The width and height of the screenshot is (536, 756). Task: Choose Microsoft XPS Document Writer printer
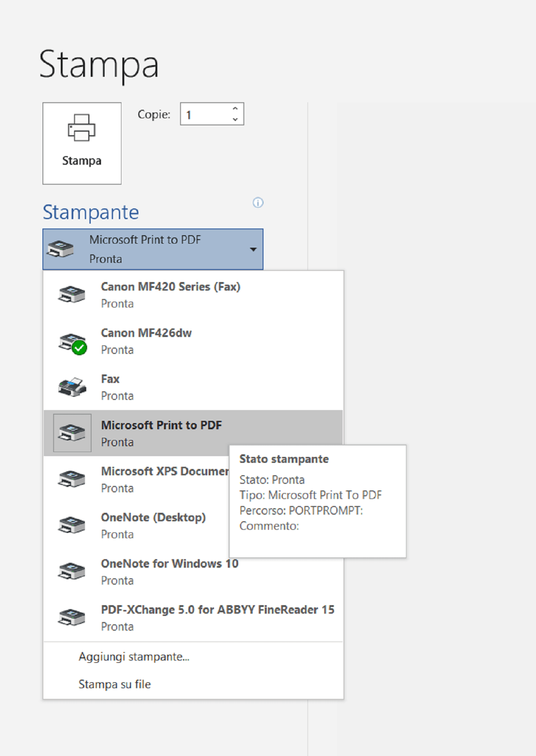[x=137, y=479]
